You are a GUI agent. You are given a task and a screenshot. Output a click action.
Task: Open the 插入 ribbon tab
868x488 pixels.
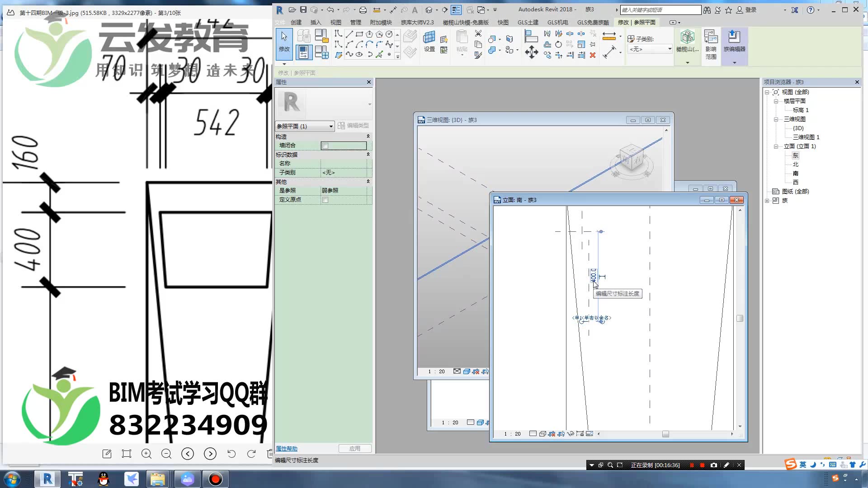click(316, 22)
